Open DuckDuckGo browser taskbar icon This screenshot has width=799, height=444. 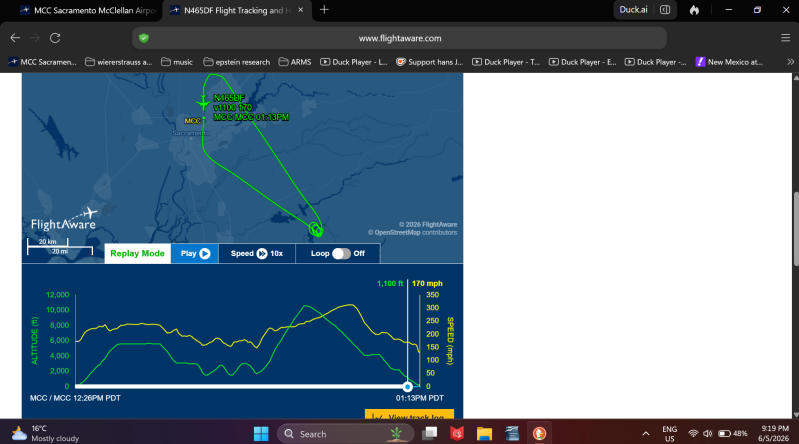tap(539, 434)
